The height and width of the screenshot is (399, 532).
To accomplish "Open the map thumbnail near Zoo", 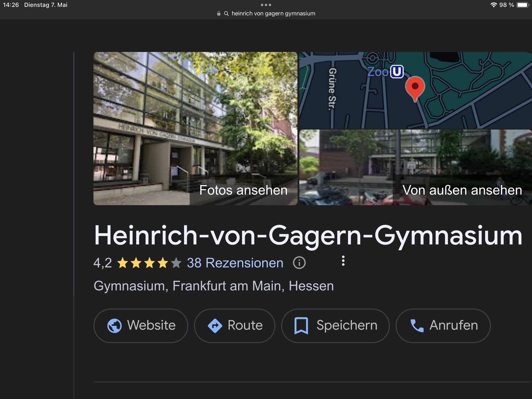I will (x=416, y=90).
